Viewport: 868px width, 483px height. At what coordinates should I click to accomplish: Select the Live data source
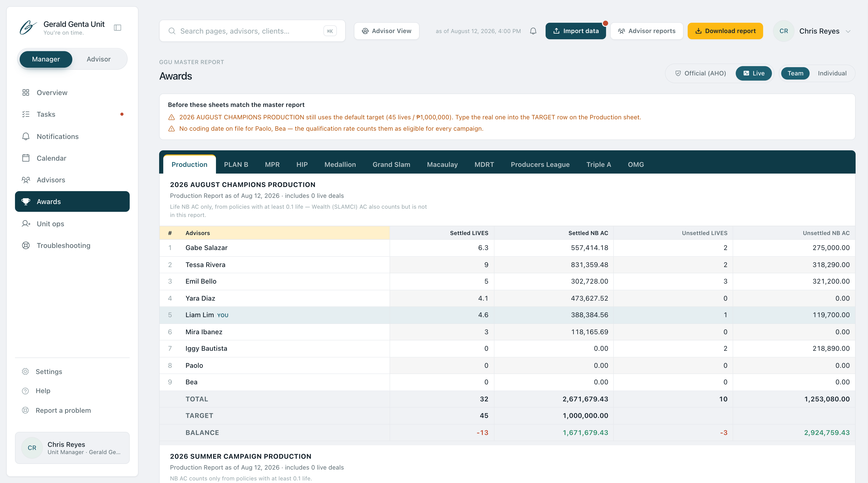pyautogui.click(x=754, y=73)
